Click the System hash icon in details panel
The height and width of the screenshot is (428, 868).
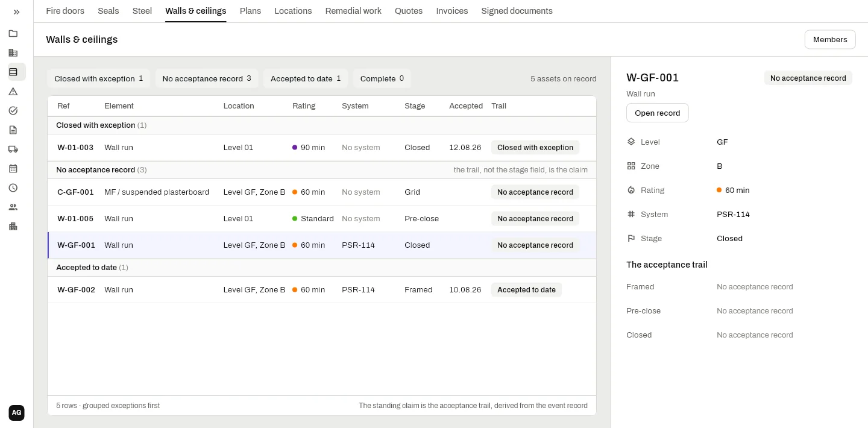[x=631, y=215]
